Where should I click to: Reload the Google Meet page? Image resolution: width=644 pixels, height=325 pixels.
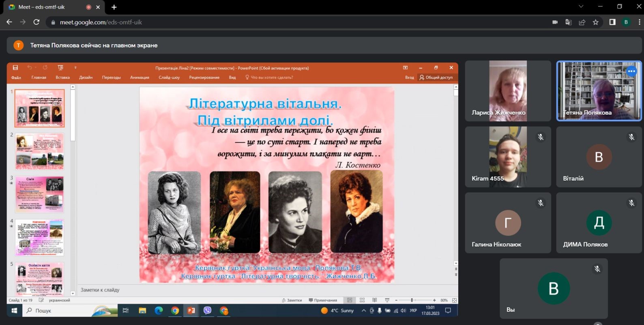36,22
